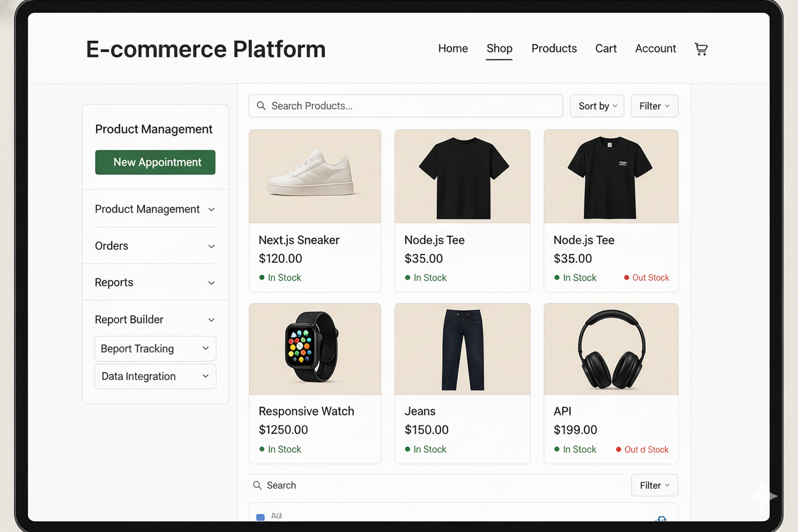The height and width of the screenshot is (532, 798).
Task: Toggle In Stock indicator on the $35.00 Node.js Tee
Action: 409,278
